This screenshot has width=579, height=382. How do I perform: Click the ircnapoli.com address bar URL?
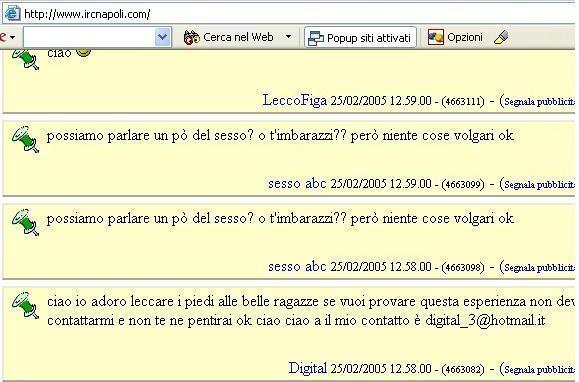(x=87, y=14)
